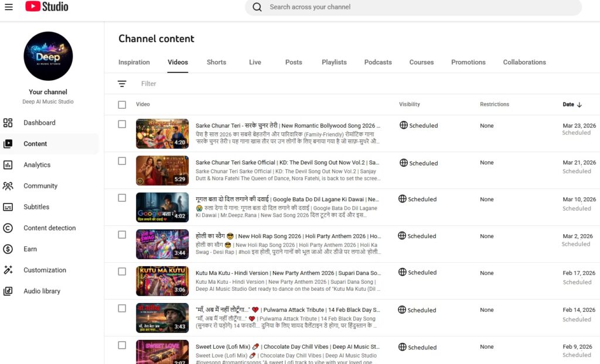Switch to the Shorts tab

click(216, 62)
